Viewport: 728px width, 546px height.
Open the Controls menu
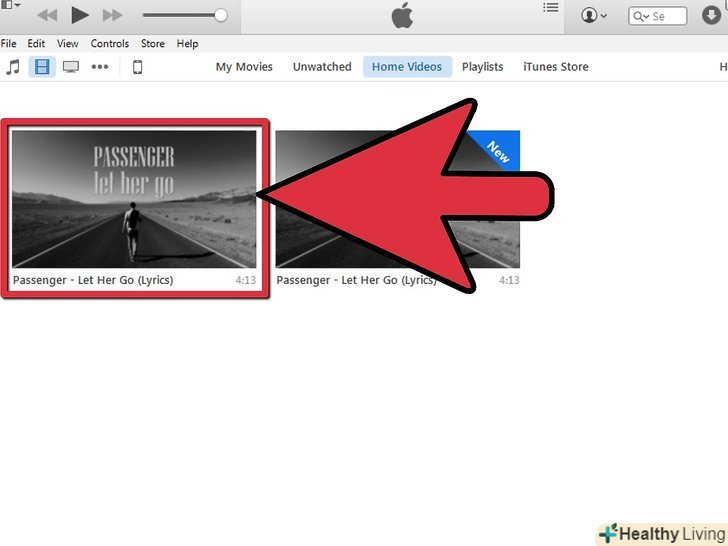[x=110, y=44]
